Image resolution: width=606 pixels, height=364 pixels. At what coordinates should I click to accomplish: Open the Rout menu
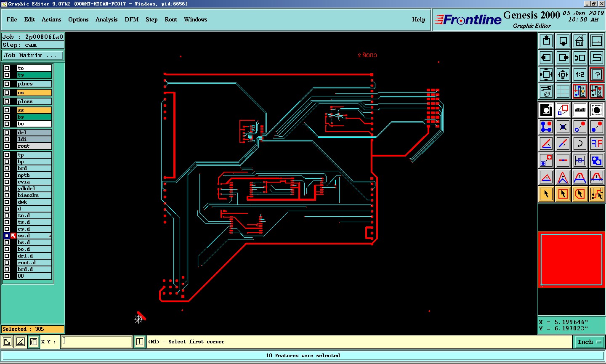point(171,19)
